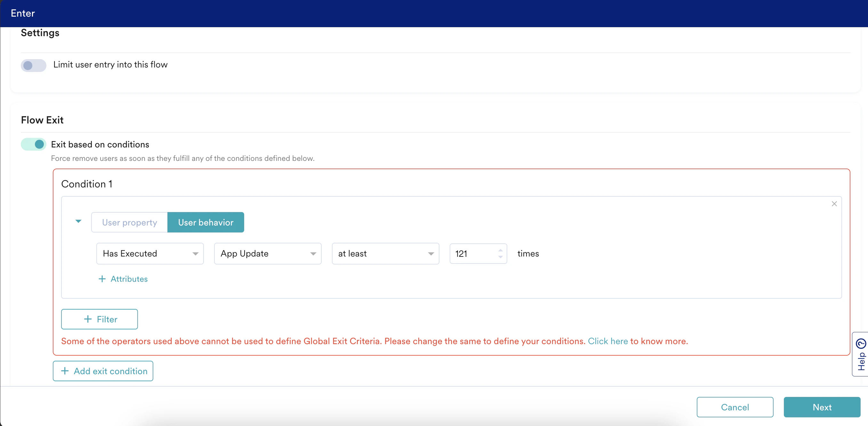This screenshot has width=868, height=426.
Task: Decrease times count with down arrow
Action: (500, 257)
